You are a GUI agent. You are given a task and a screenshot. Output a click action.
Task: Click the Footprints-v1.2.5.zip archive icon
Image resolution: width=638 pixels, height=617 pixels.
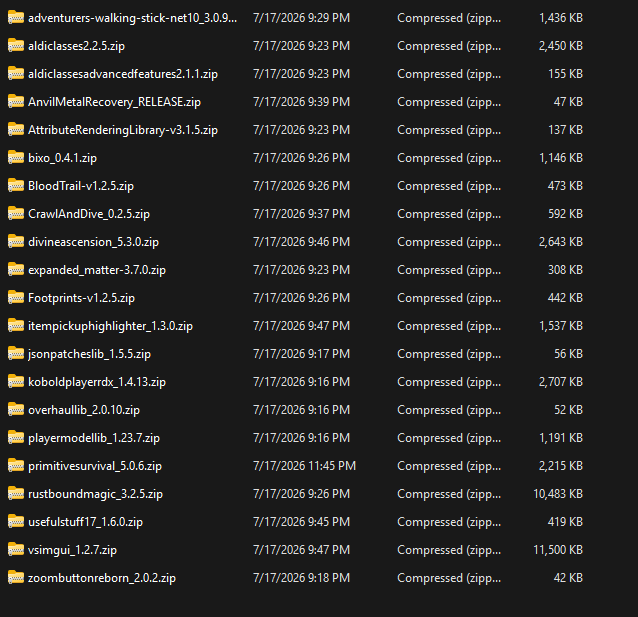coord(16,298)
